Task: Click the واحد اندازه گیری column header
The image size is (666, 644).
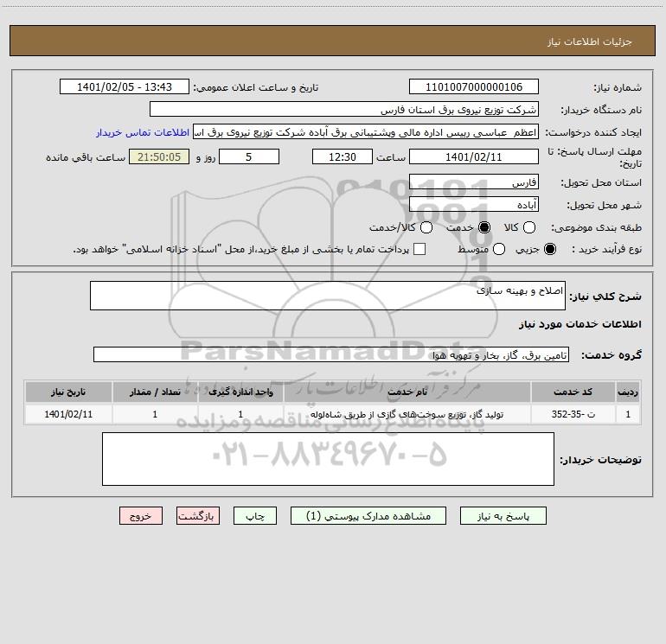Action: 240,392
